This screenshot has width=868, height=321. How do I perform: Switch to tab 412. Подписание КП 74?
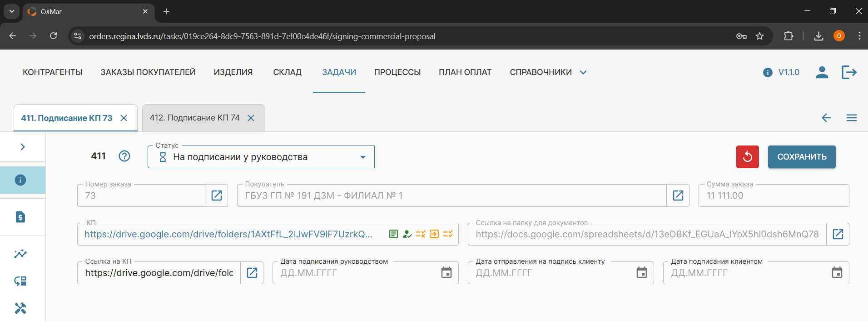(x=195, y=118)
